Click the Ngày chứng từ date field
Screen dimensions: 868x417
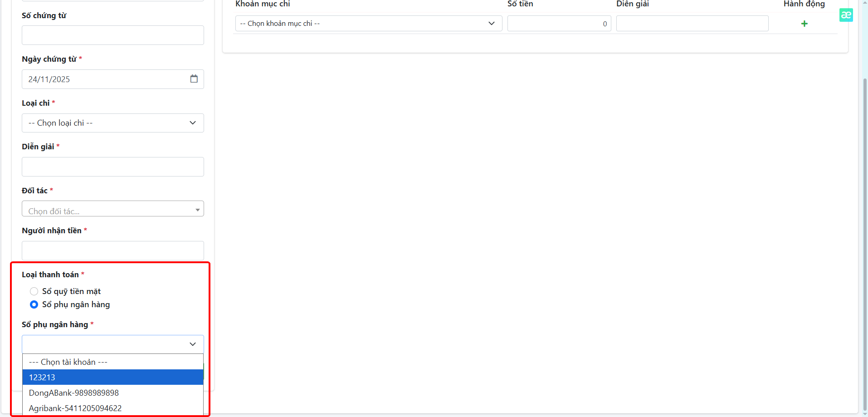(104, 79)
